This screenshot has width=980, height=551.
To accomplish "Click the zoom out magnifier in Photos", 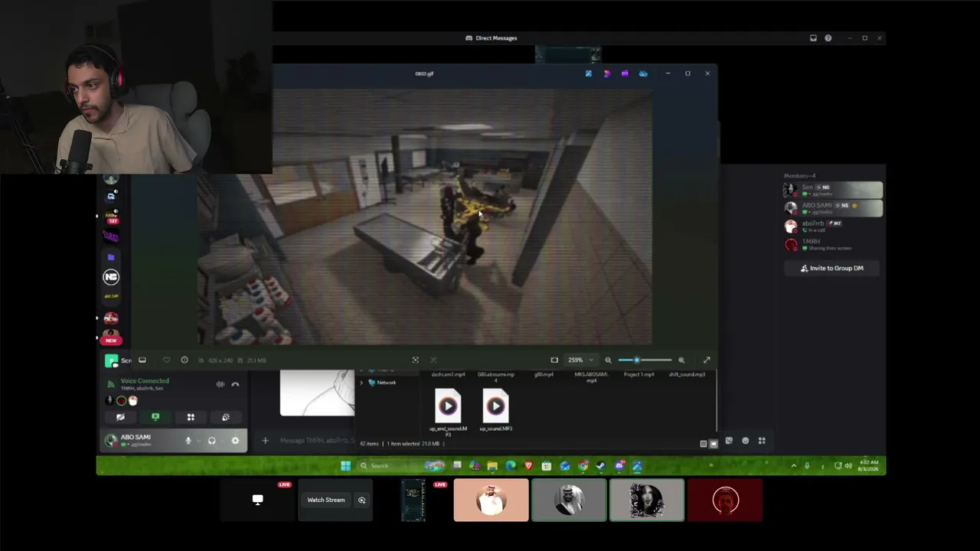I will click(x=608, y=360).
